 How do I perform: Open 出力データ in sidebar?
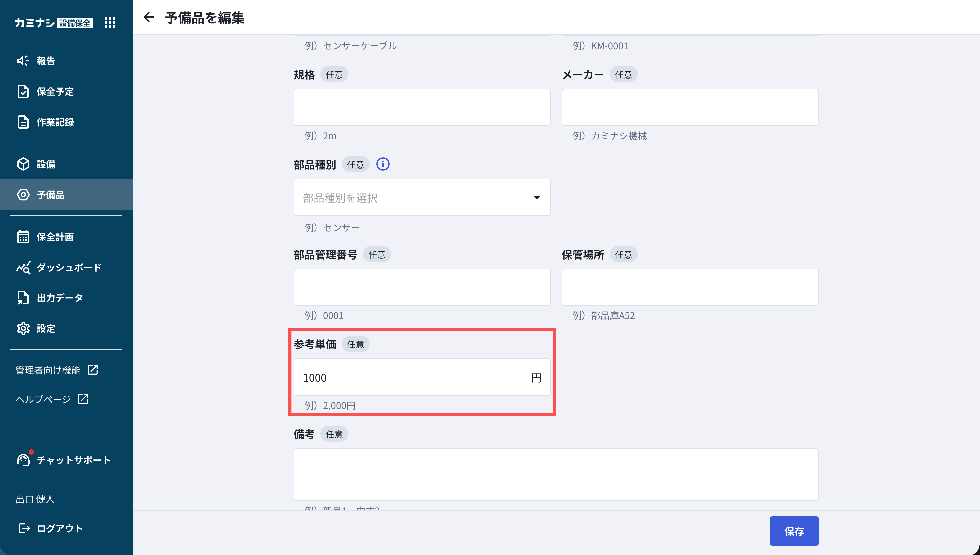coord(60,298)
